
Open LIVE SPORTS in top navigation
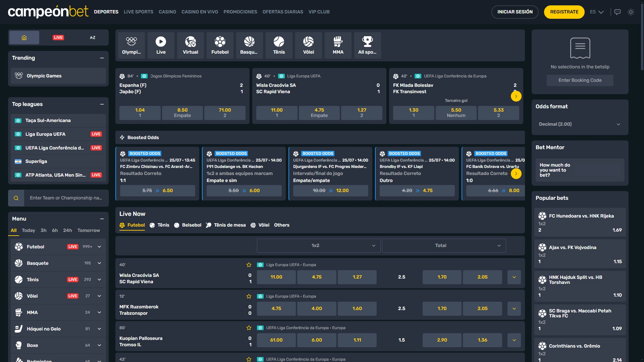pos(139,12)
